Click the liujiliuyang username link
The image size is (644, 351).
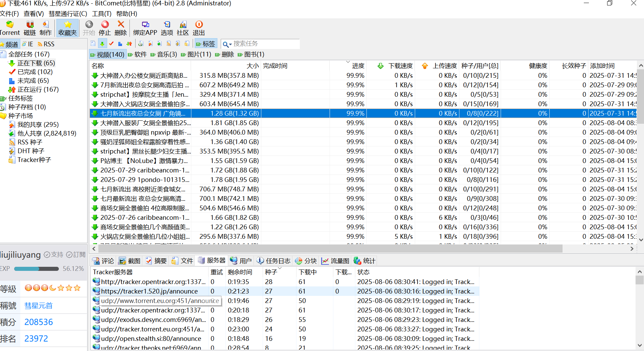click(x=20, y=255)
